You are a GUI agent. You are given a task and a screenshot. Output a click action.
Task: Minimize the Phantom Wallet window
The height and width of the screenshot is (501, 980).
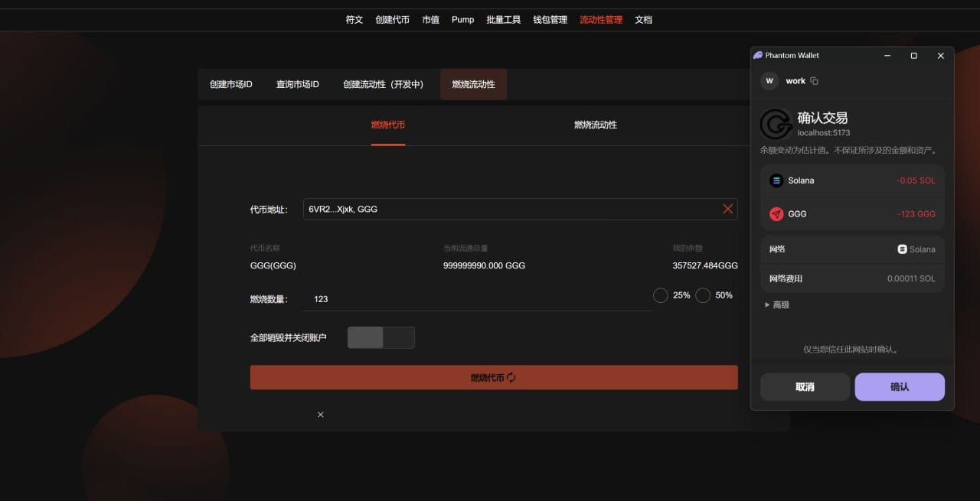pos(887,56)
